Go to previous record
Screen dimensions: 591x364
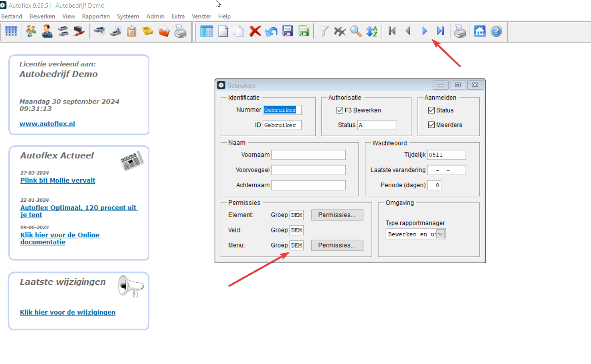(408, 31)
